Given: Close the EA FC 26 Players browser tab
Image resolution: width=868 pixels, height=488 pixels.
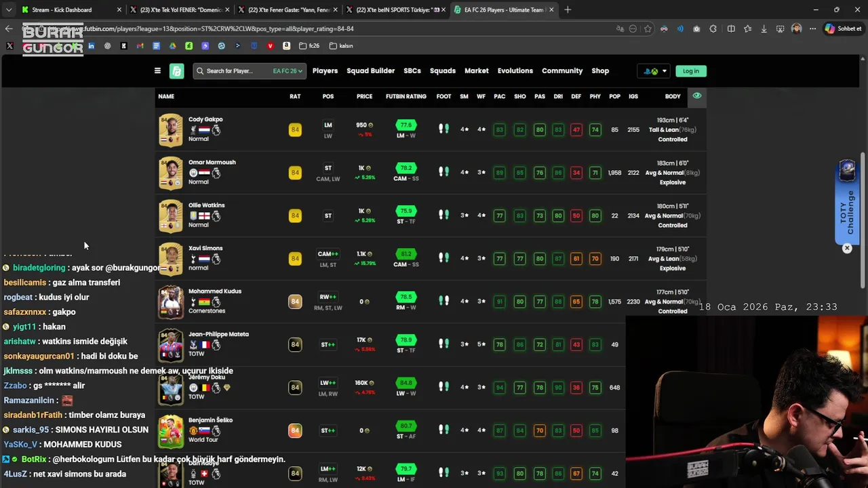Looking at the screenshot, I should click(551, 9).
